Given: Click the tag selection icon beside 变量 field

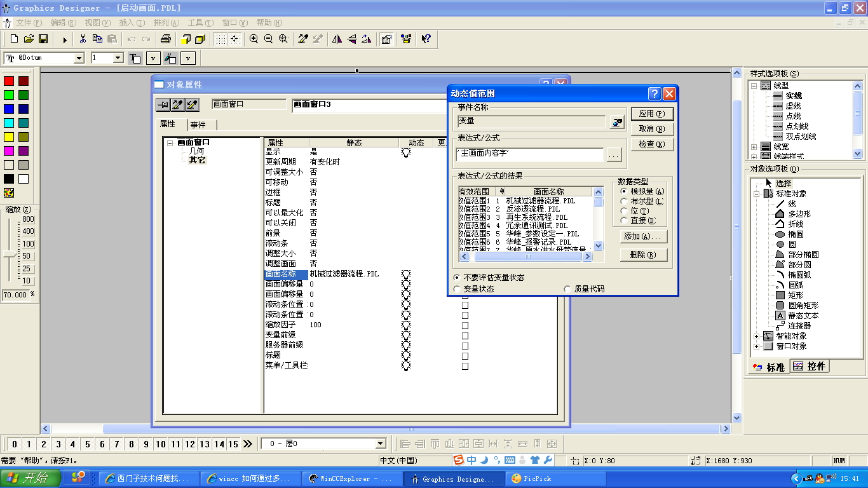Looking at the screenshot, I should tap(616, 122).
